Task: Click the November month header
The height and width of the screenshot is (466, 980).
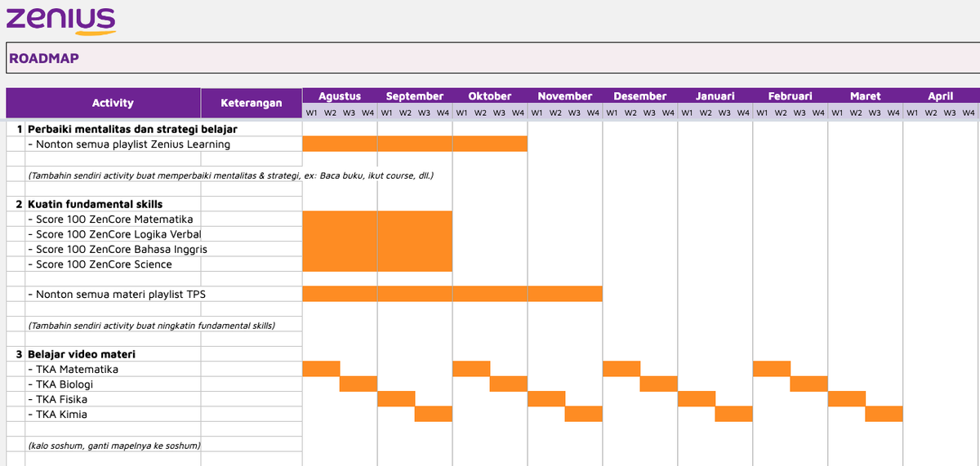Action: pyautogui.click(x=565, y=96)
